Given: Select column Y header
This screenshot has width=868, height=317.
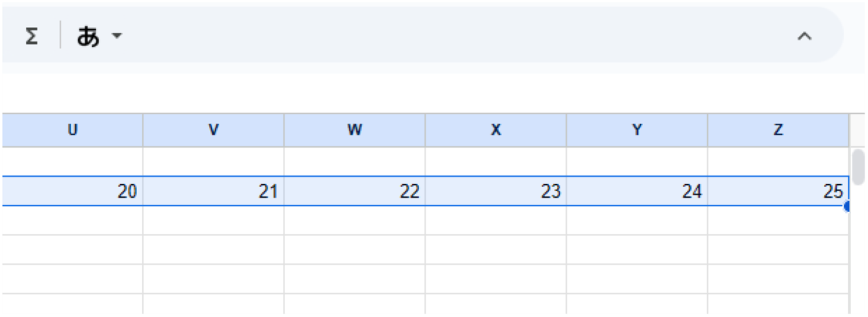Looking at the screenshot, I should tap(637, 131).
